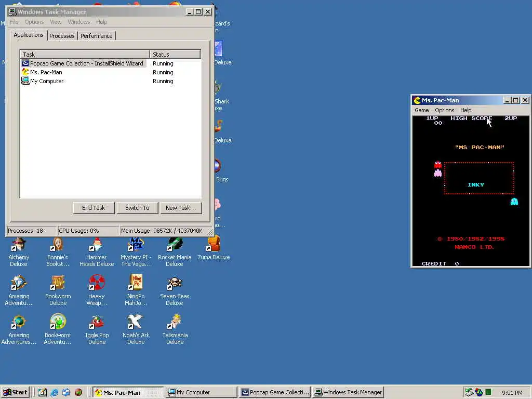
Task: Click Ms. Pac-Man window title icon
Action: pyautogui.click(x=417, y=100)
